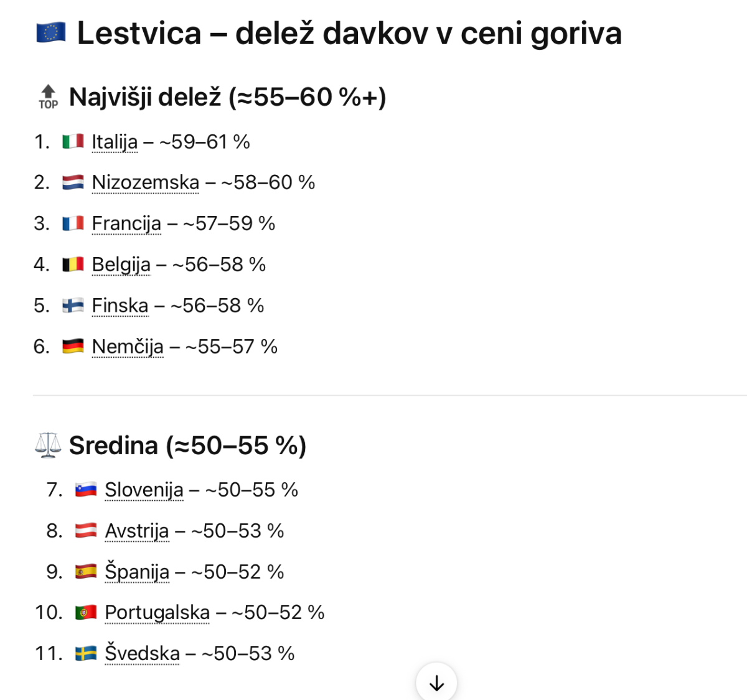Click the Belgian flag icon
This screenshot has height=700, width=747.
tap(73, 264)
